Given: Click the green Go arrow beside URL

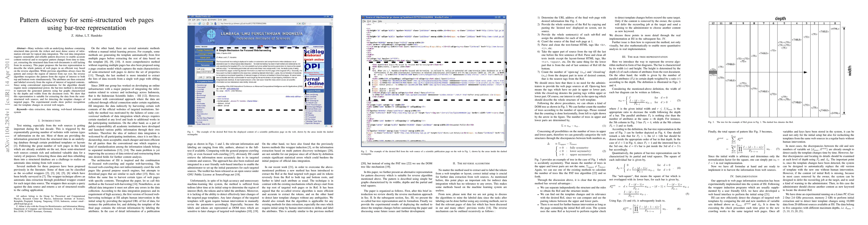Looking at the screenshot, I should 300,24.
